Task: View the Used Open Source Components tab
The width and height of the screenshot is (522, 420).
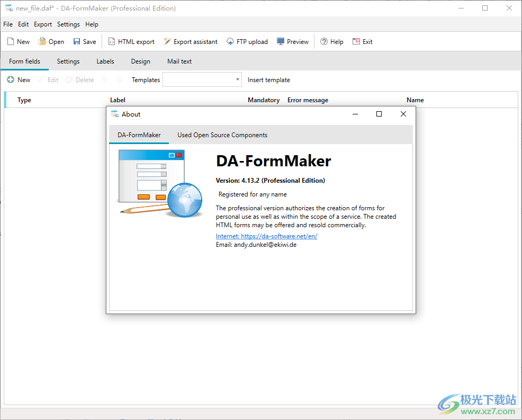Action: 222,135
